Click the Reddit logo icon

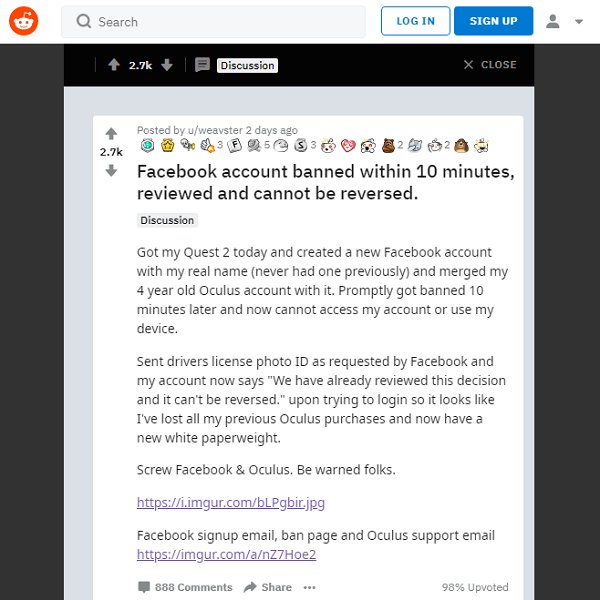coord(23,21)
